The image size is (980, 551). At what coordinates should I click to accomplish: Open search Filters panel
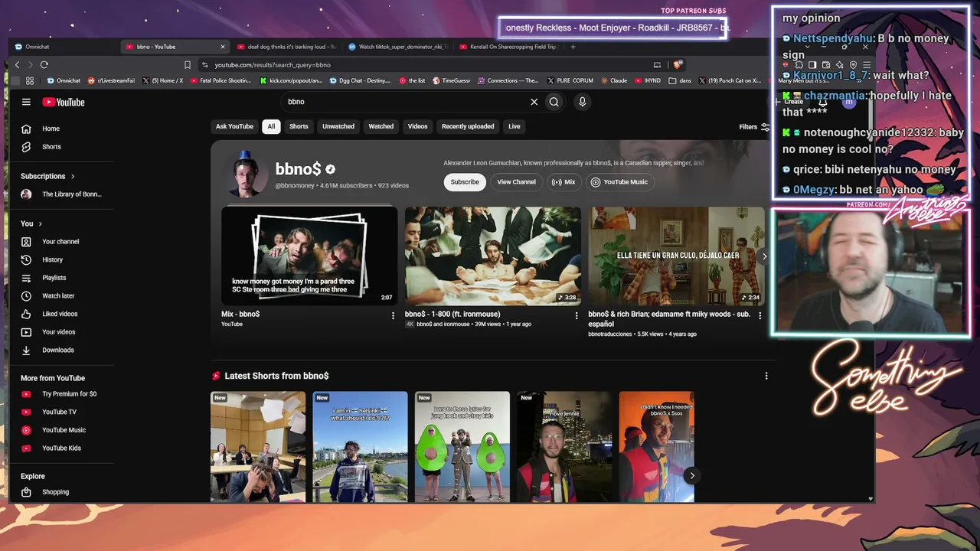(754, 127)
